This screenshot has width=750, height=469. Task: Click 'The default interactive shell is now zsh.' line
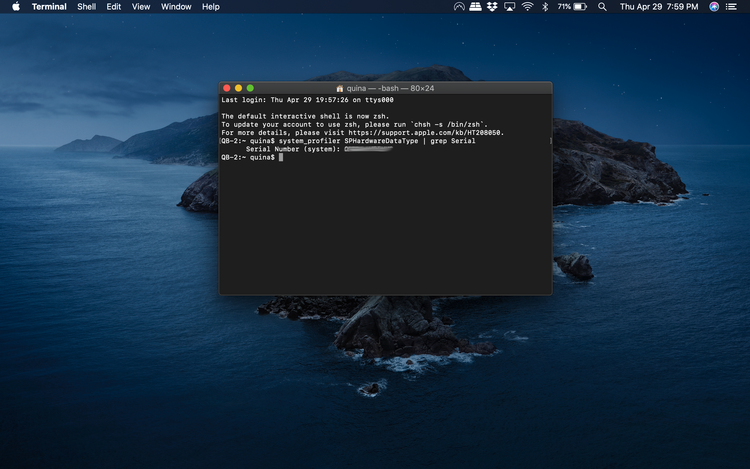tap(305, 116)
